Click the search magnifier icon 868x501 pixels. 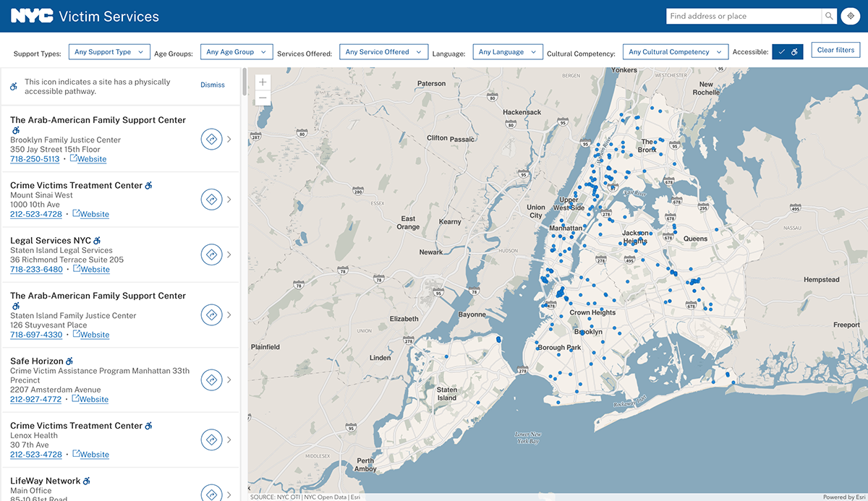[829, 16]
